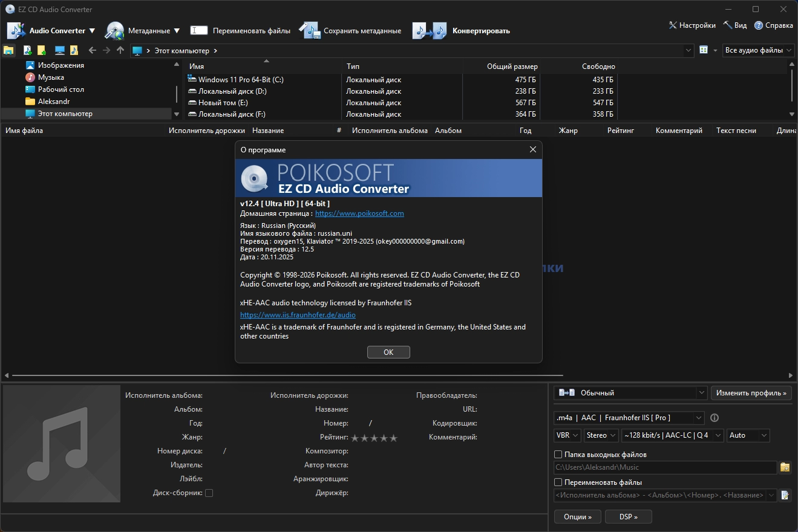Open the rename pattern editor icon
The image size is (798, 532).
pyautogui.click(x=785, y=495)
